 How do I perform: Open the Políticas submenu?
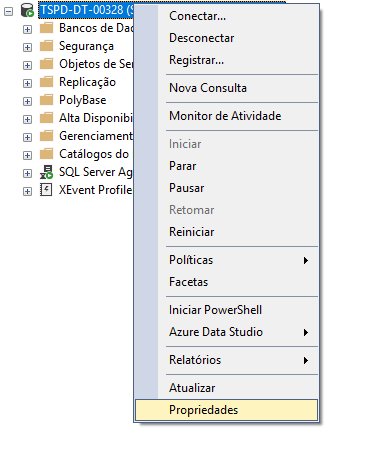point(227,260)
